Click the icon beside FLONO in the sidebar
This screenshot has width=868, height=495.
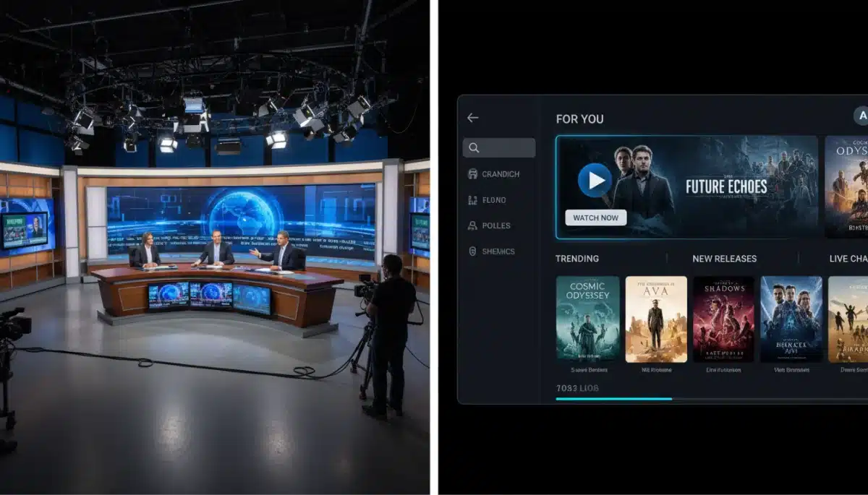473,200
